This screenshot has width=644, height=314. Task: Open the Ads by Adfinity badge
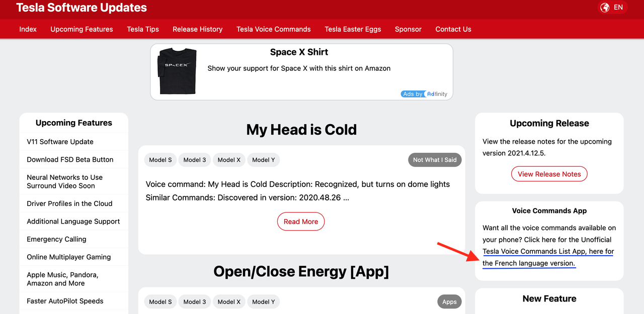click(x=425, y=94)
